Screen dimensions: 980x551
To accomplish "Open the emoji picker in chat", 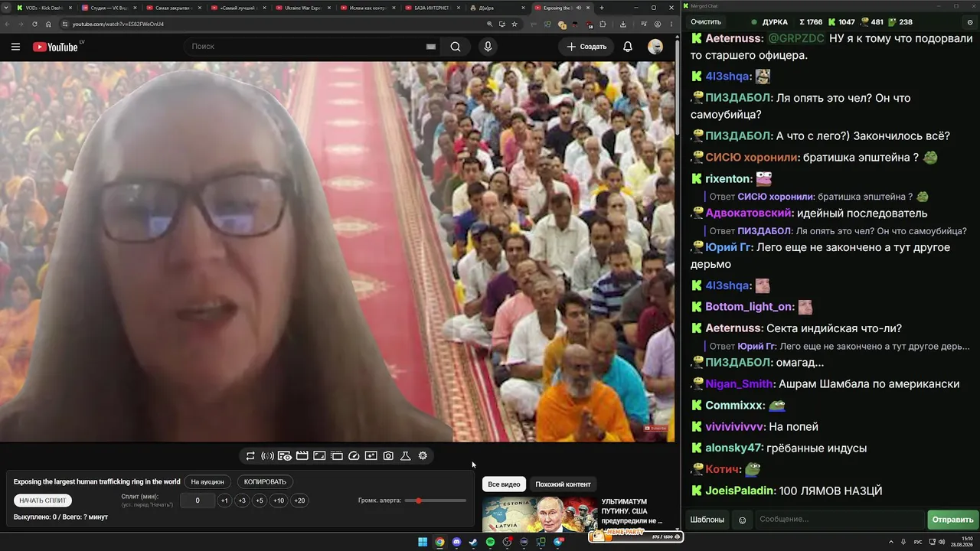I will click(x=742, y=520).
